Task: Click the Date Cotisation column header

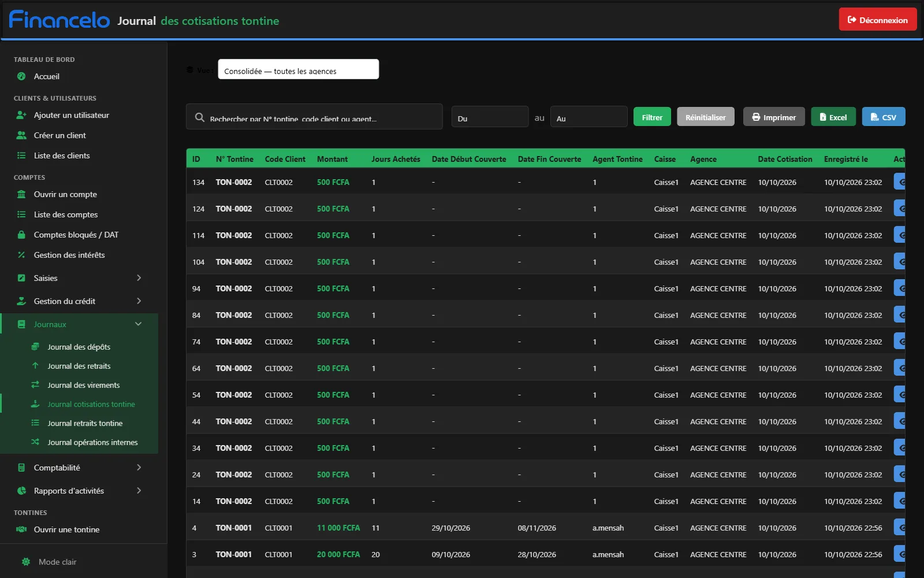Action: point(785,159)
